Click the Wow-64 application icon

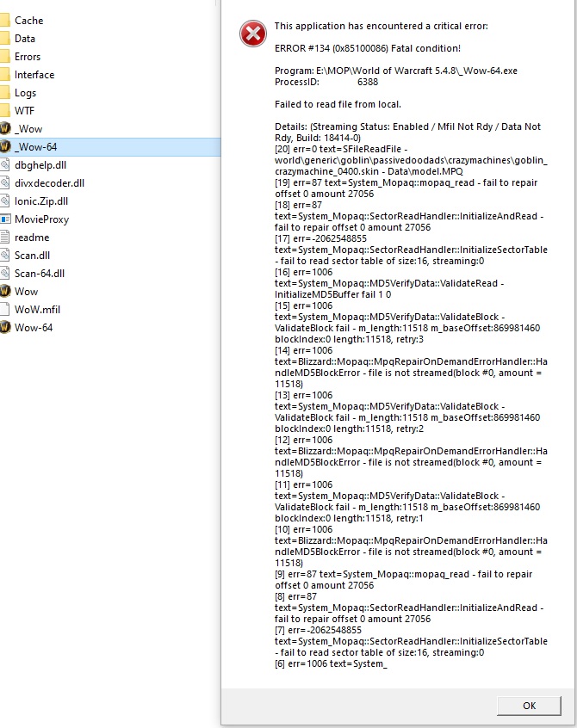click(4, 327)
